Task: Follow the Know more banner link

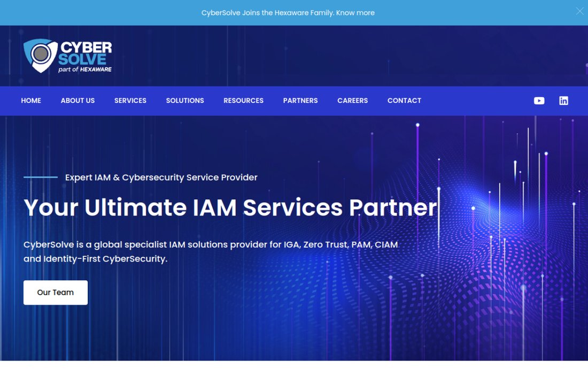Action: coord(355,13)
